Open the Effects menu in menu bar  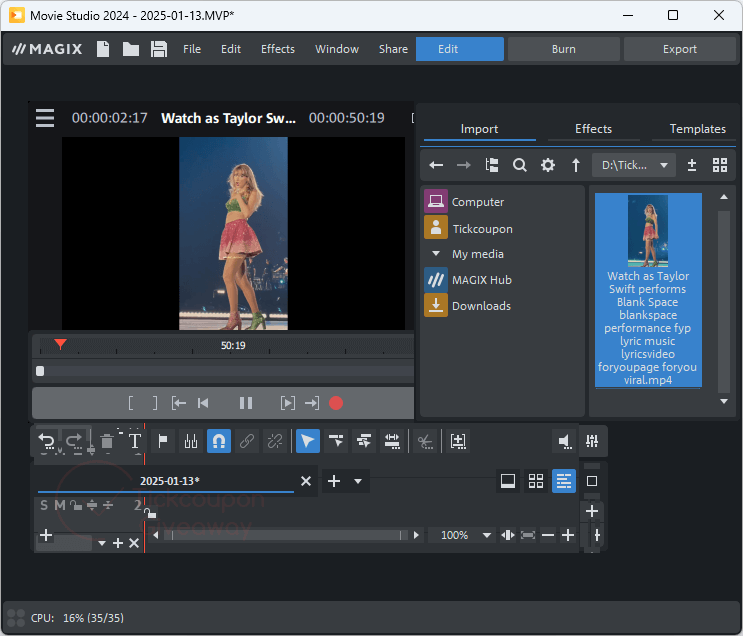(278, 49)
